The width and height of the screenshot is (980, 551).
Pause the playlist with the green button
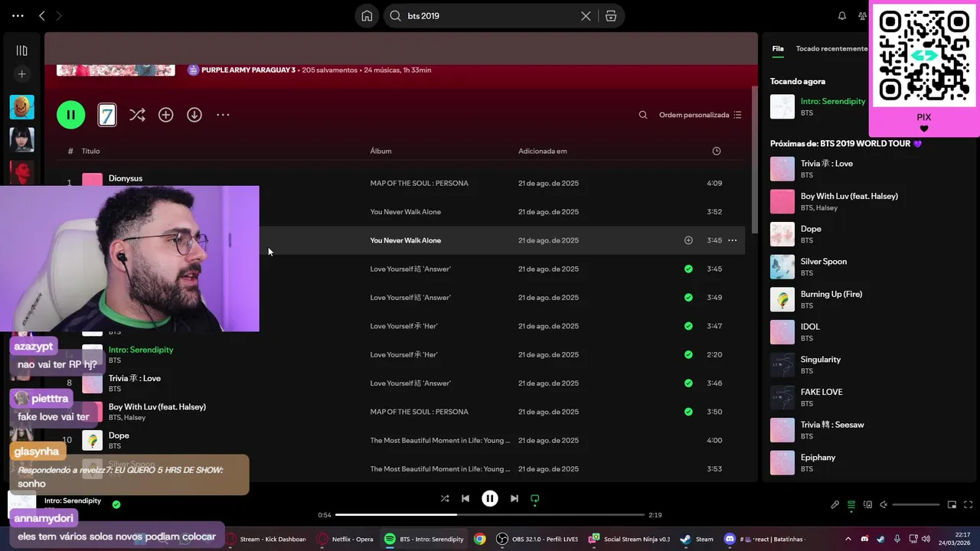70,115
